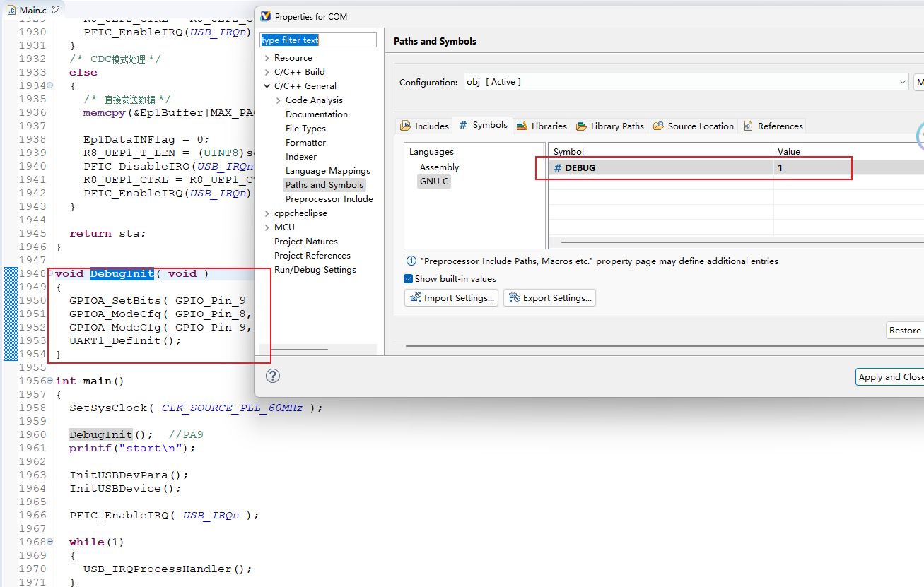The height and width of the screenshot is (587, 924).
Task: Click the help question mark icon
Action: 272,376
